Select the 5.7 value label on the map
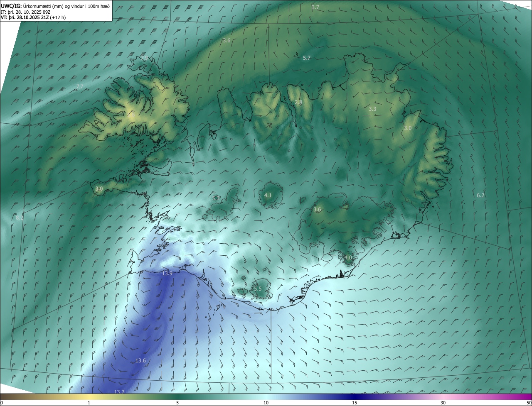Viewport: 532px width, 406px height. tap(307, 58)
